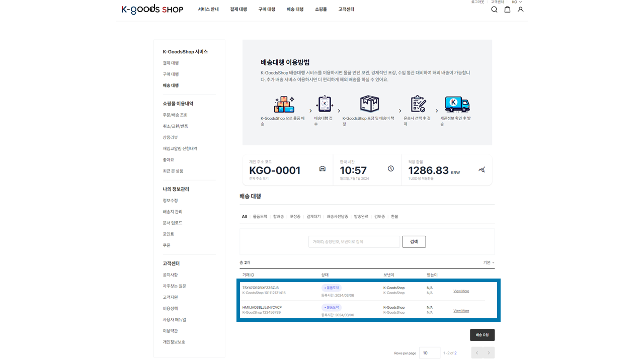Click the search magnifier icon in header

click(494, 10)
